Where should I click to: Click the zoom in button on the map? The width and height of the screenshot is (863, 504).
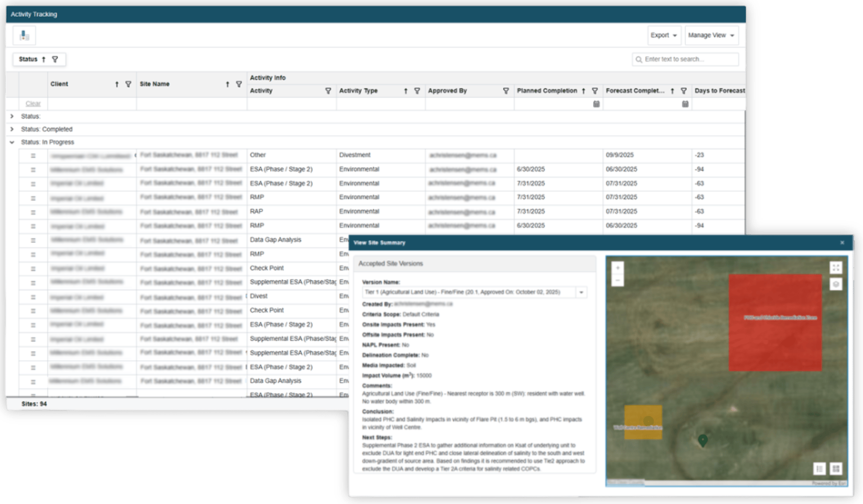pyautogui.click(x=617, y=268)
